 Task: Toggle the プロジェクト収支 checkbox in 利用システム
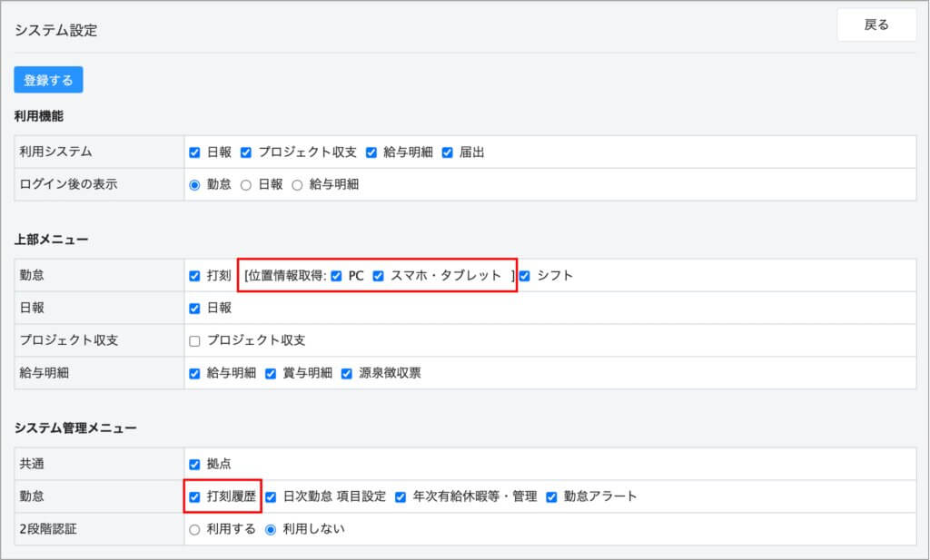pos(245,152)
